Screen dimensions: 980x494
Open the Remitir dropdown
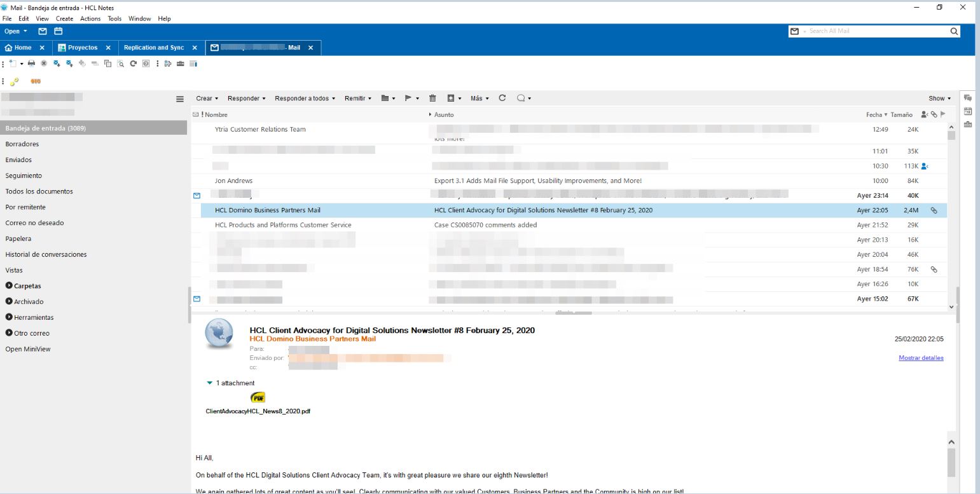pyautogui.click(x=358, y=98)
